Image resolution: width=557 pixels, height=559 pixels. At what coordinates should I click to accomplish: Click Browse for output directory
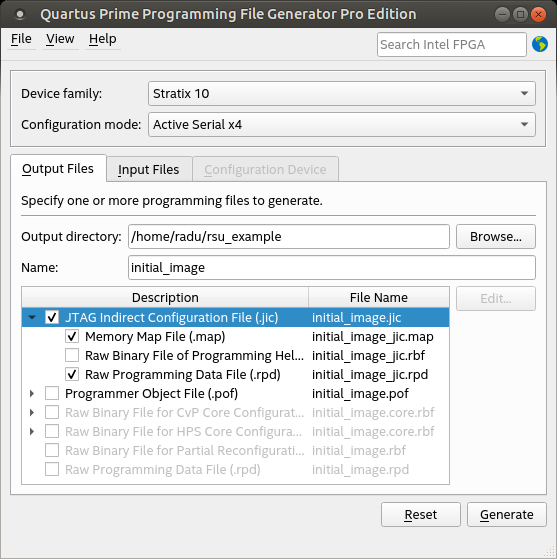[496, 236]
